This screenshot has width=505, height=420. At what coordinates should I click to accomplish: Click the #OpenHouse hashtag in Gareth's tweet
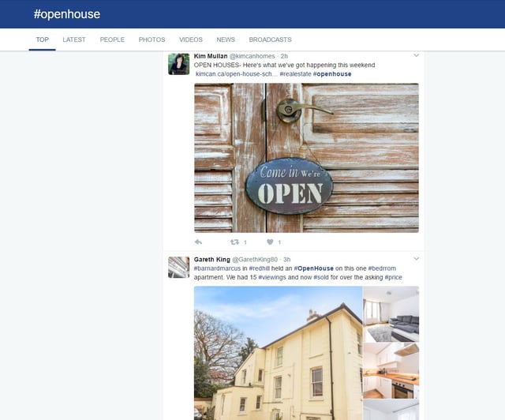point(314,268)
